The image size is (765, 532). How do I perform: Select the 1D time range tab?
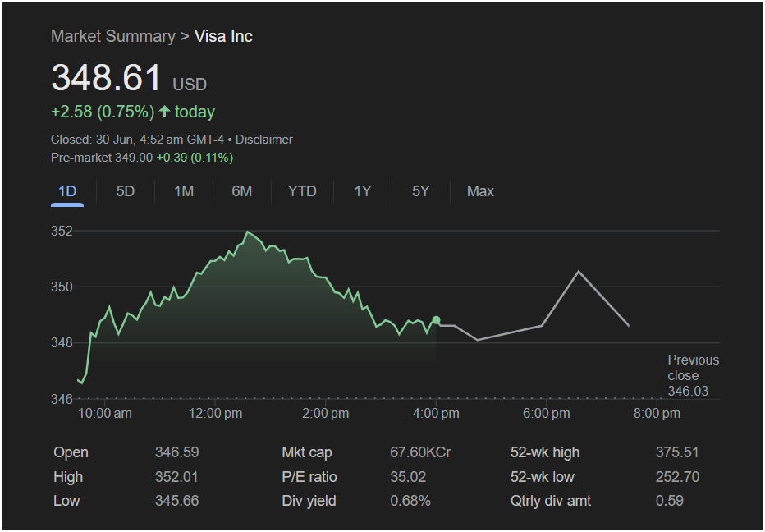[67, 191]
